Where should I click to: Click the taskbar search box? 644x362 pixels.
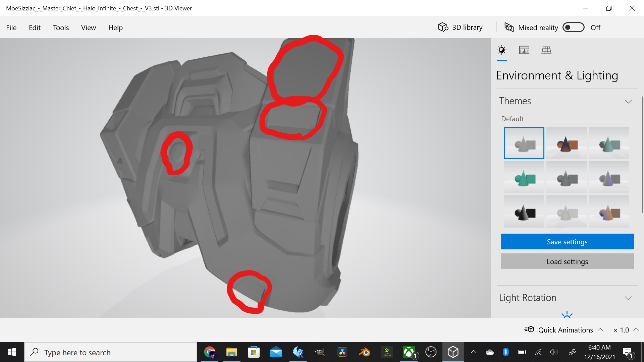coord(111,352)
